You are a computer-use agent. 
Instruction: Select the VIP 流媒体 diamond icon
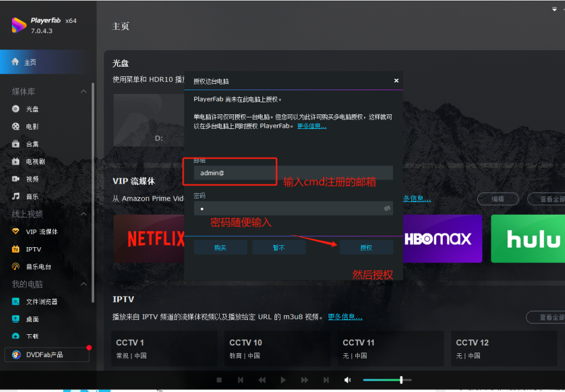tap(15, 231)
